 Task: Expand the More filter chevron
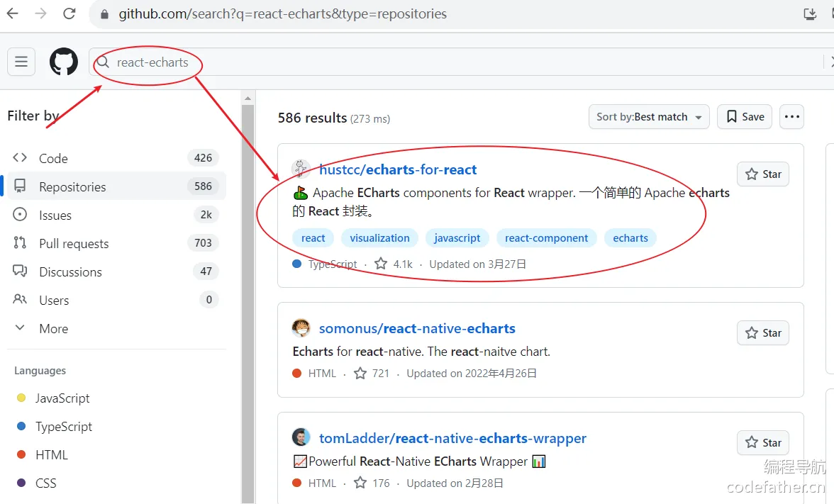pos(20,327)
